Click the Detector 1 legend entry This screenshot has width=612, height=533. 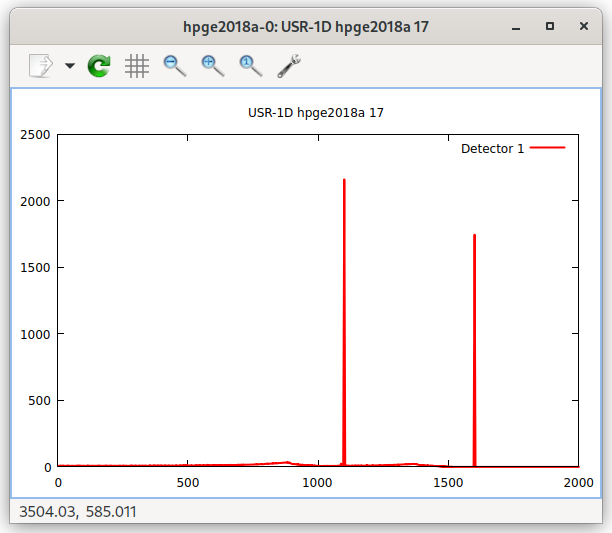(513, 148)
